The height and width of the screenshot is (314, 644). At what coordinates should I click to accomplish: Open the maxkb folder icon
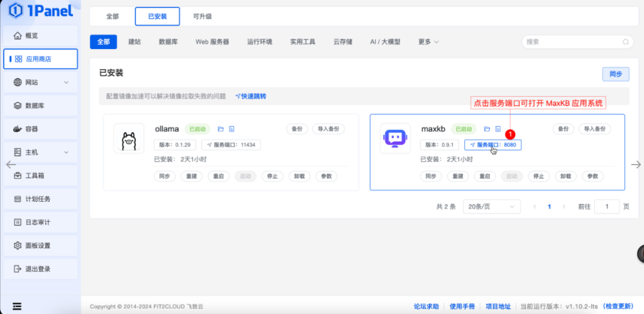487,129
